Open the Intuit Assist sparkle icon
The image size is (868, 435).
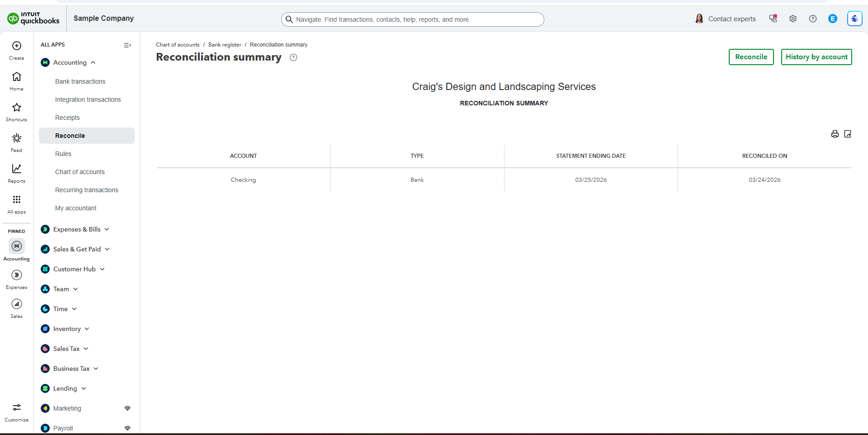[854, 19]
